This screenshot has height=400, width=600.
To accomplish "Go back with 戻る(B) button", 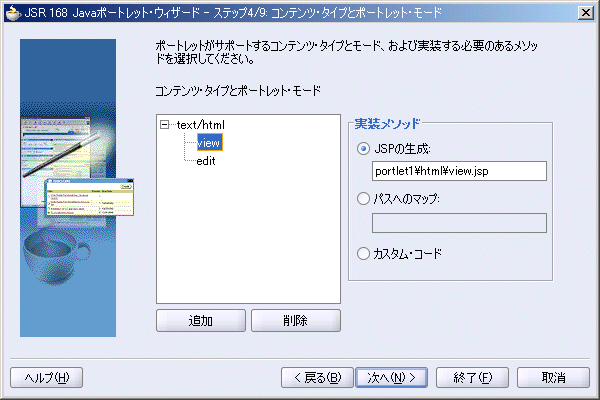I will [317, 378].
